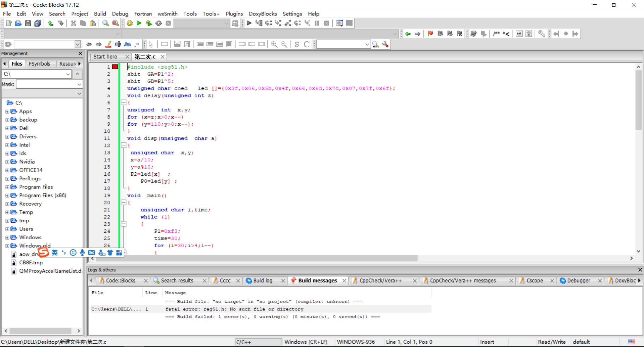Toggle Sogou Chinese/English mode indicator
644x347 pixels.
click(x=55, y=253)
